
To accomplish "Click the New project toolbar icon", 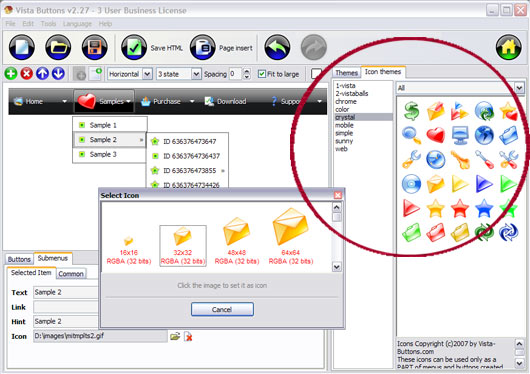I will point(22,47).
